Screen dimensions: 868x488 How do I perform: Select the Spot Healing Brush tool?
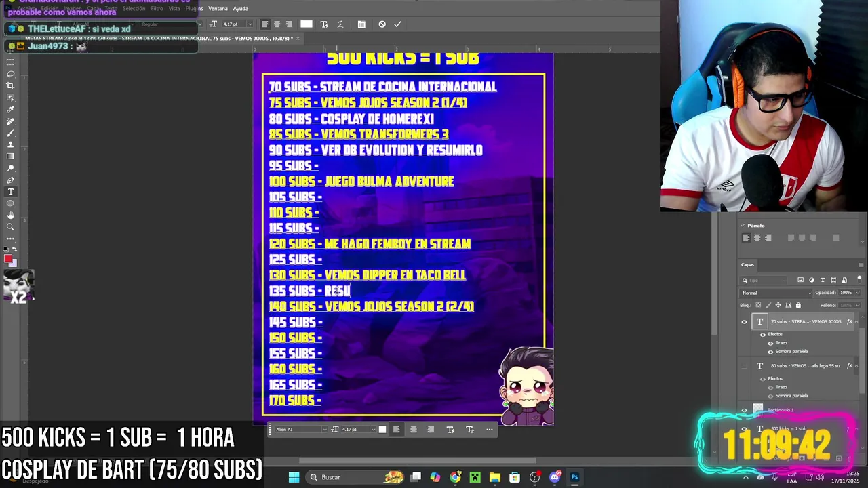(x=10, y=121)
